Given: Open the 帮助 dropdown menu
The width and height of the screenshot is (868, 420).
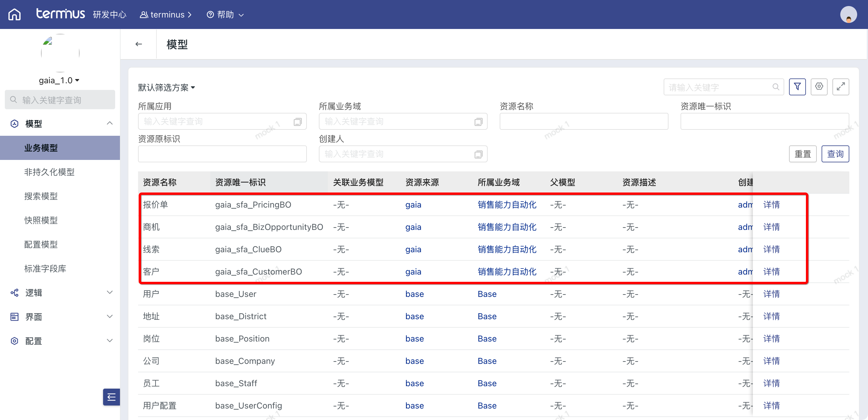Looking at the screenshot, I should tap(225, 15).
